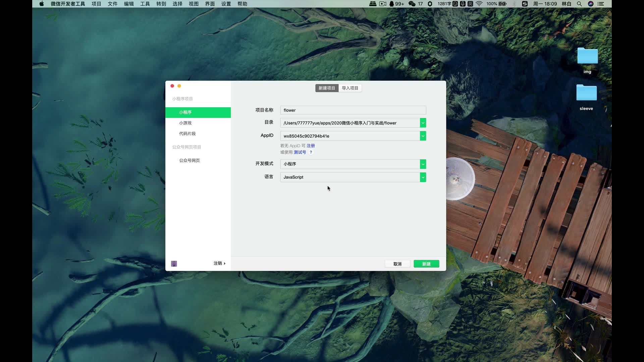Switch to the 导入项目 tab
Viewport: 644px width, 362px height.
[350, 88]
